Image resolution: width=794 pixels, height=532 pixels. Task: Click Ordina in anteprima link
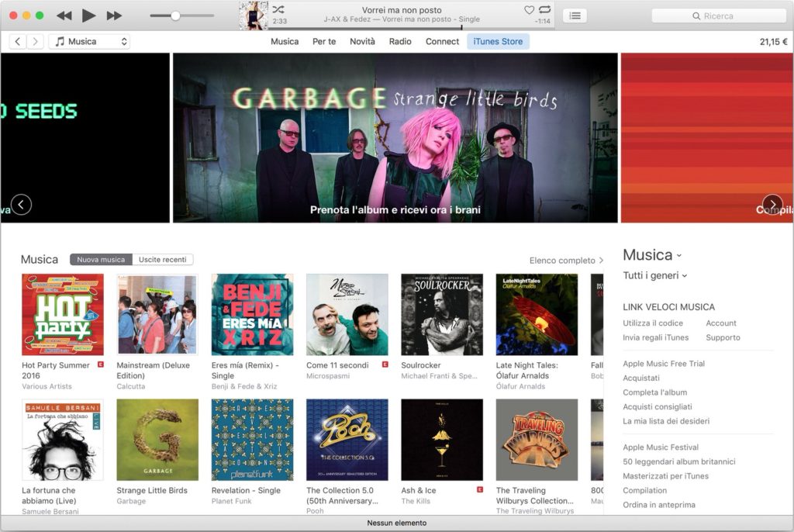(659, 505)
